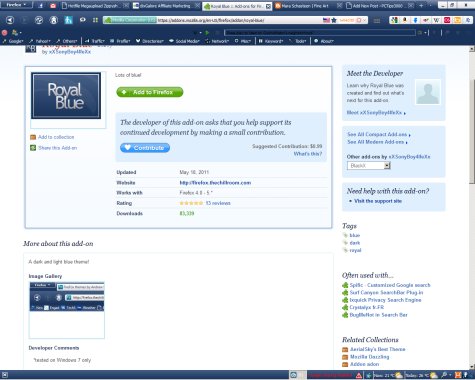Open the 53 reviews link
The height and width of the screenshot is (380, 475).
pos(218,203)
